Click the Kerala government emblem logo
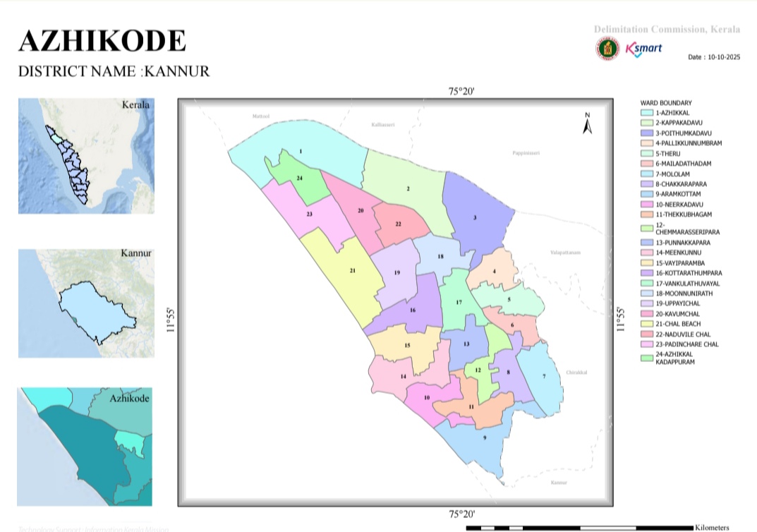This screenshot has height=532, width=757. click(607, 48)
